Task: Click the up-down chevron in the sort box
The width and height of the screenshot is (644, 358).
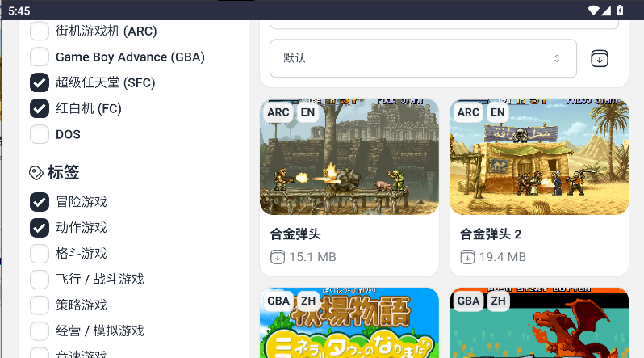Action: (557, 58)
